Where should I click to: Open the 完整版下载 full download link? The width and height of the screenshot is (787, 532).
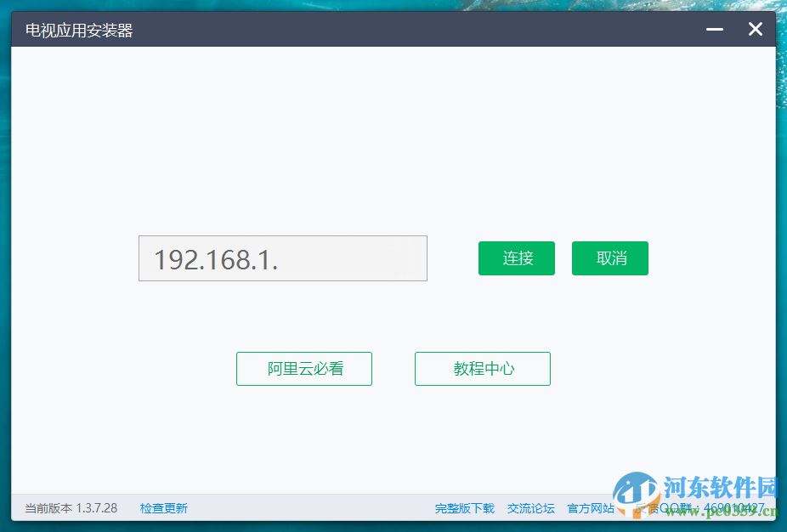[463, 507]
